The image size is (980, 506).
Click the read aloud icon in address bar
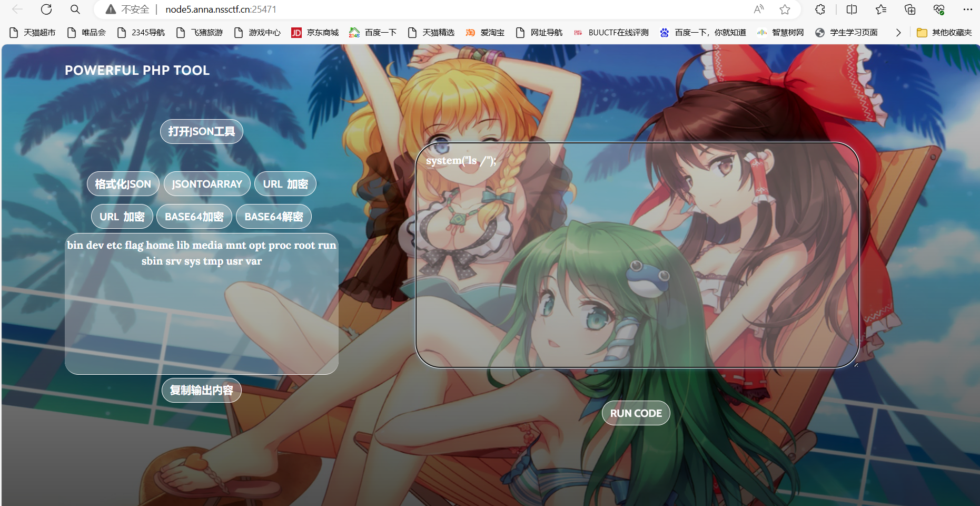(x=759, y=9)
